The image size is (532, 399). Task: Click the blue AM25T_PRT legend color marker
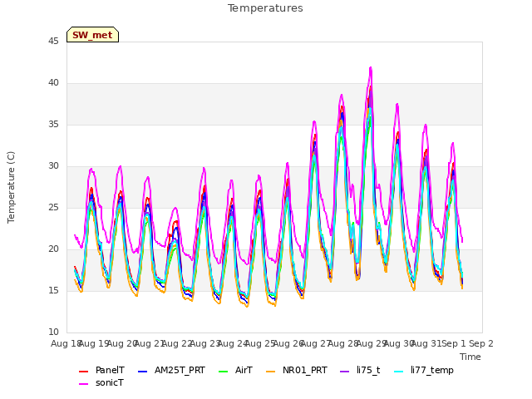tap(143, 372)
